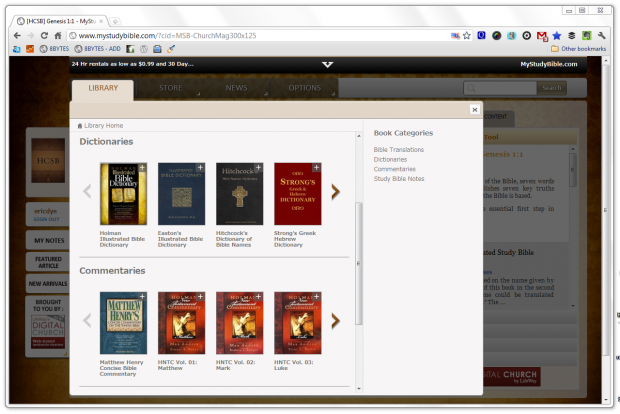The height and width of the screenshot is (414, 620).
Task: Open Strong's Greek Hebrew Dictionary cover
Action: click(x=298, y=194)
